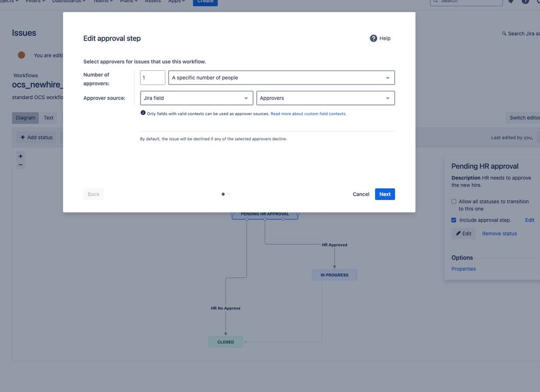Open the 'Jira field' approver source dropdown
The image size is (540, 392).
point(196,98)
